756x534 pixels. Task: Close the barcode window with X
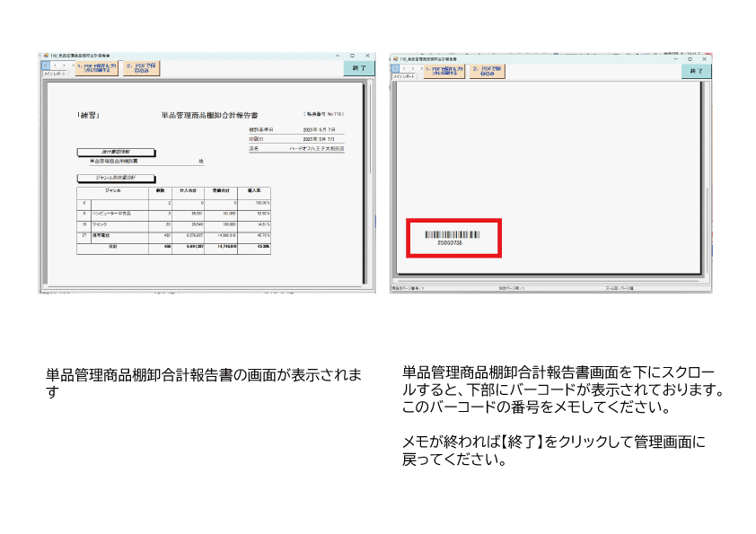(x=703, y=59)
